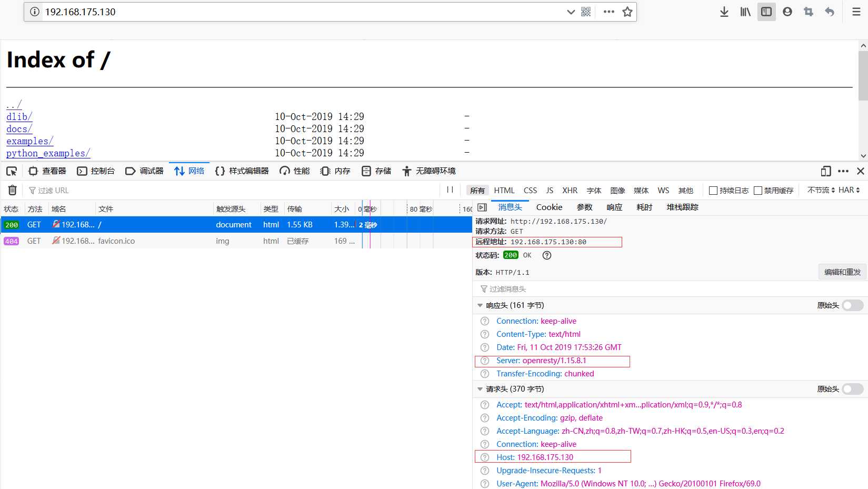Viewport: 868px width, 489px height.
Task: Filter requests by 图像 images
Action: tap(618, 191)
